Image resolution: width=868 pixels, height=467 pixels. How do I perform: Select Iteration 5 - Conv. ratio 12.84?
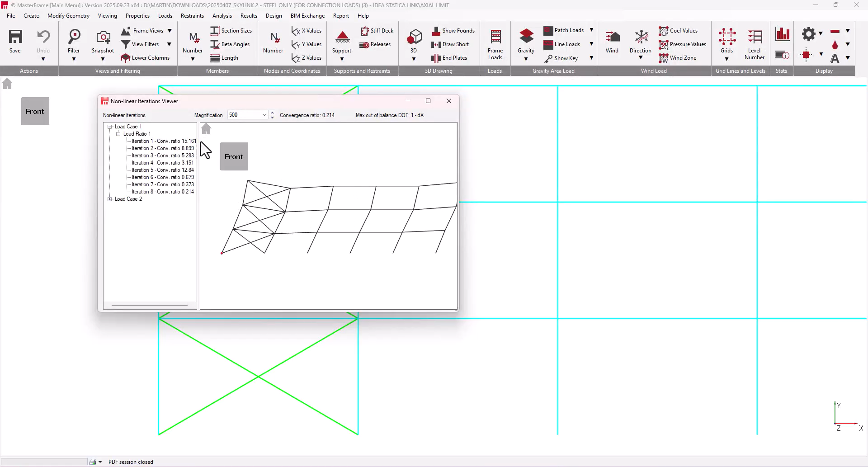click(x=163, y=170)
